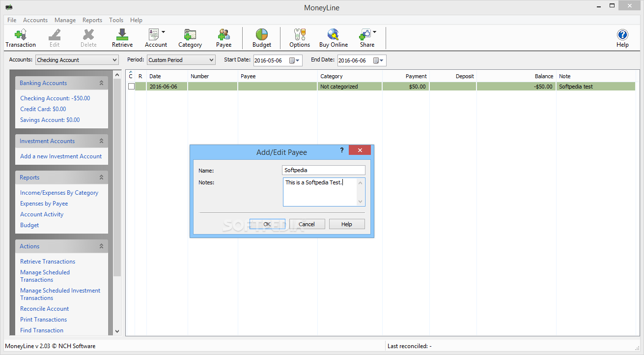Click Notes box scroll down arrow

pos(361,201)
